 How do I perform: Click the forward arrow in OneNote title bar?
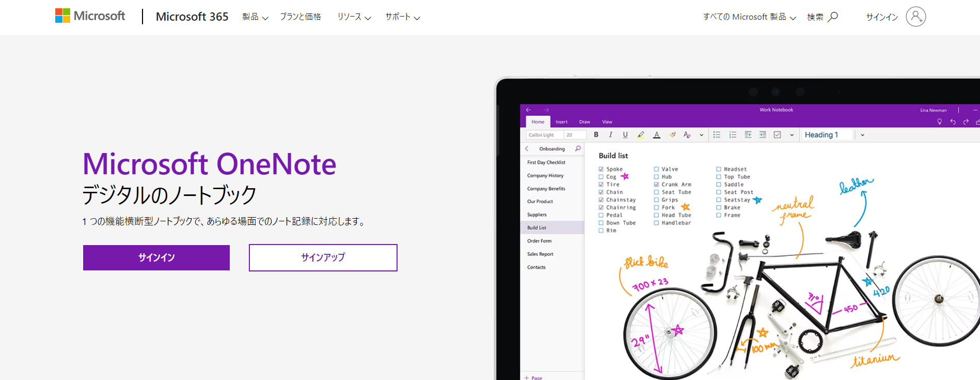pyautogui.click(x=546, y=110)
